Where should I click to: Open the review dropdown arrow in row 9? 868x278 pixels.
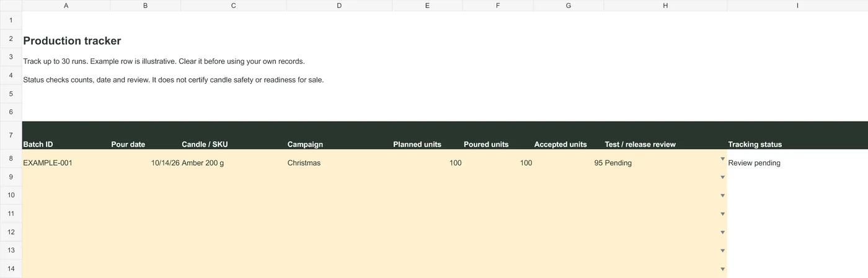click(722, 177)
